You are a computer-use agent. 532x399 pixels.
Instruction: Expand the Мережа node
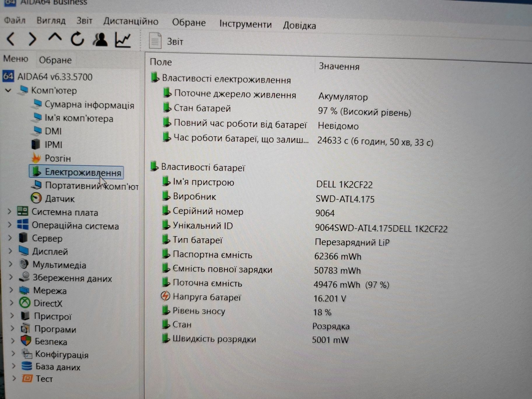pos(11,290)
